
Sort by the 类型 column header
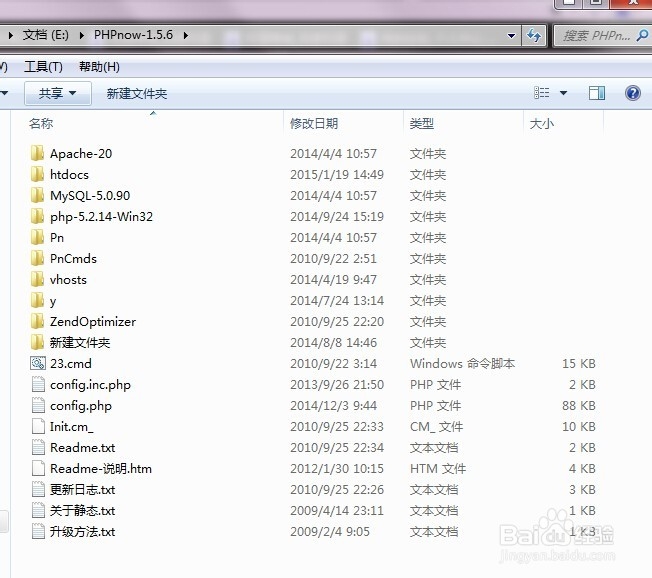click(x=422, y=124)
